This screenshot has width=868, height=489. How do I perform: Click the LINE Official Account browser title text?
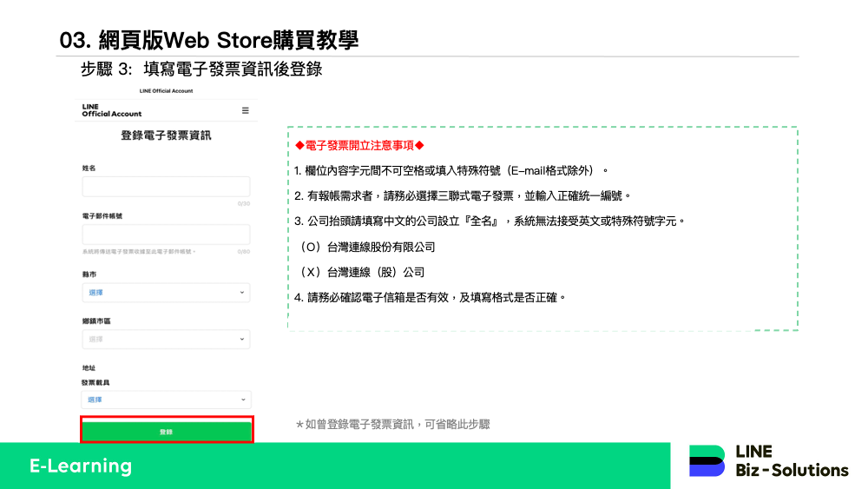pyautogui.click(x=166, y=91)
